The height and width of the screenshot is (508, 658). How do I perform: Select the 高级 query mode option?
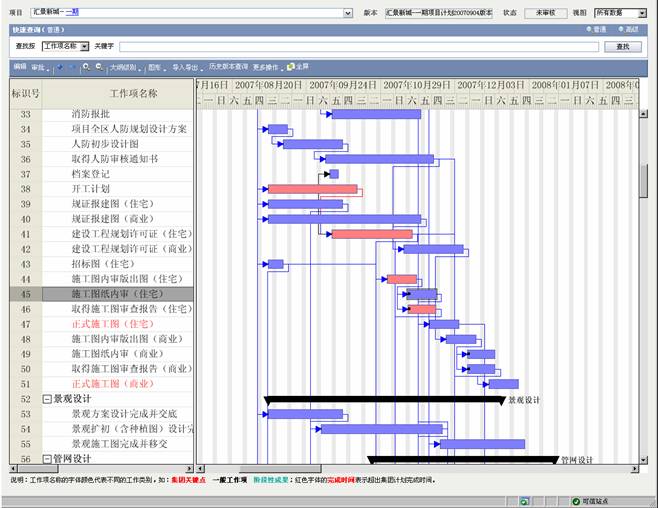[x=627, y=30]
